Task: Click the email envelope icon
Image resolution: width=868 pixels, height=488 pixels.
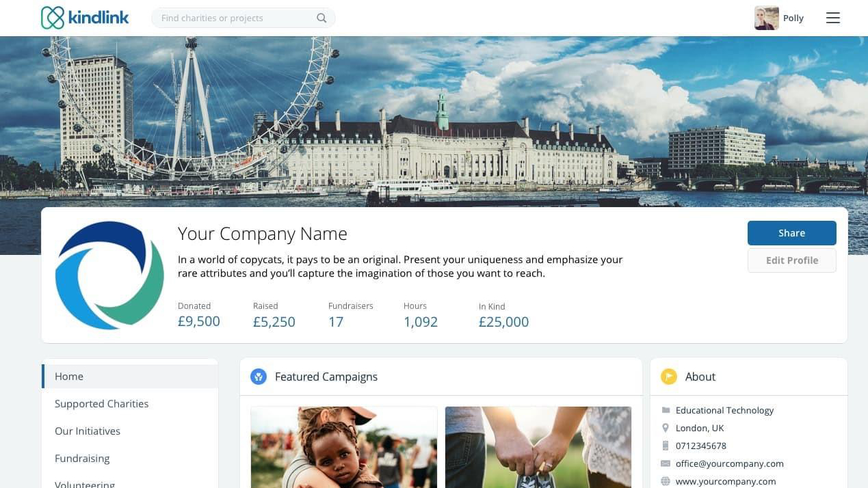Action: click(x=666, y=463)
